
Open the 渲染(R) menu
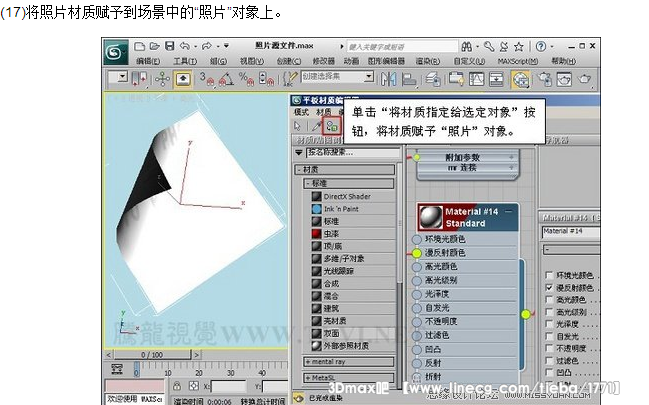pyautogui.click(x=428, y=61)
